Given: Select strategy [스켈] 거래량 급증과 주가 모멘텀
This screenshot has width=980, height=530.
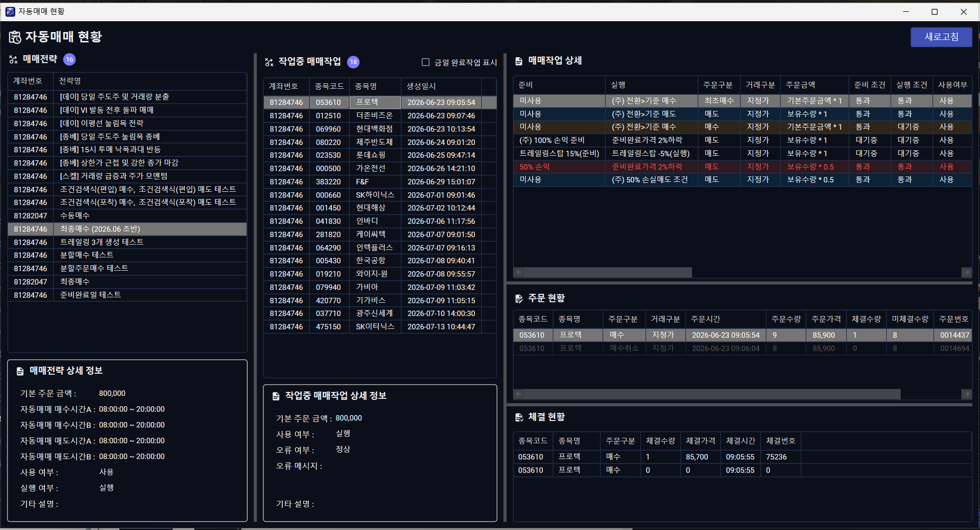Looking at the screenshot, I should point(127,177).
